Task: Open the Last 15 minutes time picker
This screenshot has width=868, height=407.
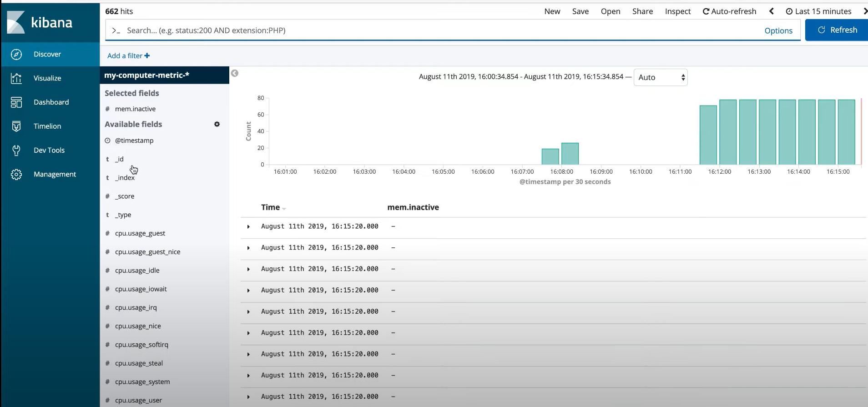Action: coord(818,11)
